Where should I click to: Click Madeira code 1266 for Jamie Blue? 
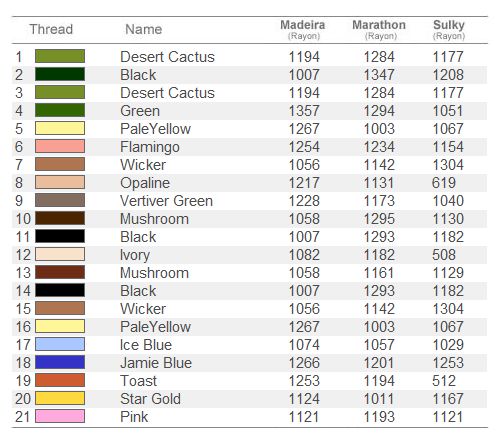(304, 363)
